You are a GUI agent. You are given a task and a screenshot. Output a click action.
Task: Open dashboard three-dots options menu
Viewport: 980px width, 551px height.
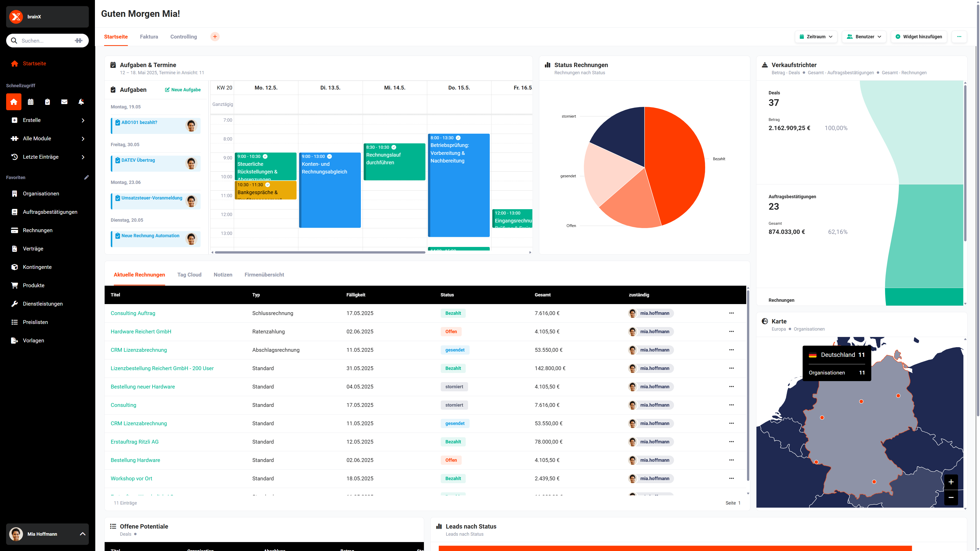coord(959,37)
